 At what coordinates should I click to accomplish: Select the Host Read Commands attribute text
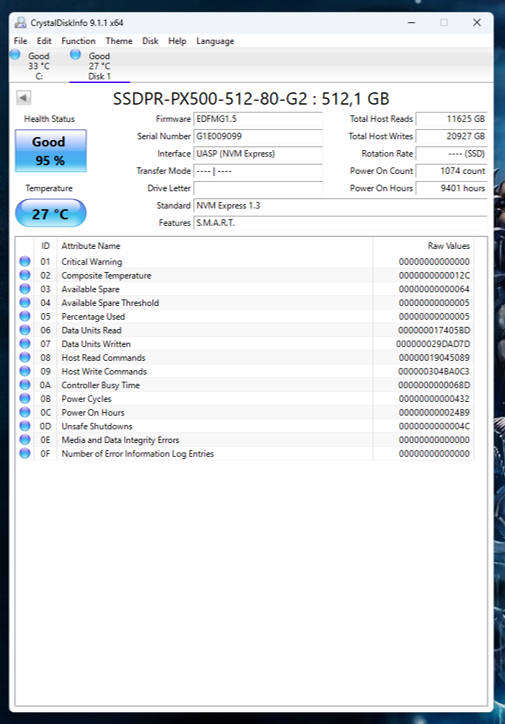click(103, 358)
